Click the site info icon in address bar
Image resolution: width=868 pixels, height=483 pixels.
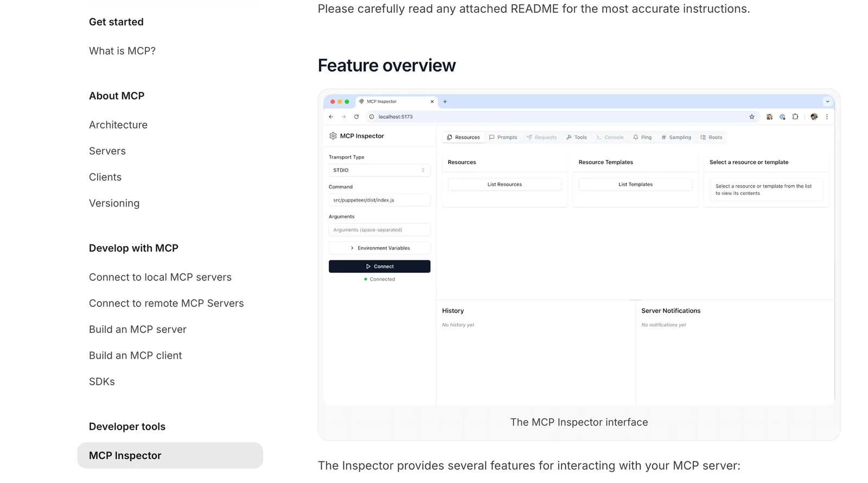click(372, 117)
